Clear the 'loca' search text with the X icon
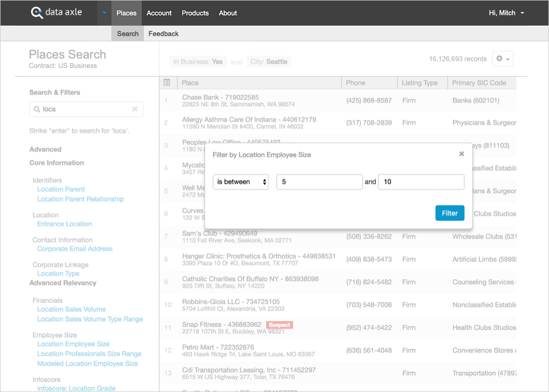This screenshot has width=549, height=392. point(135,109)
